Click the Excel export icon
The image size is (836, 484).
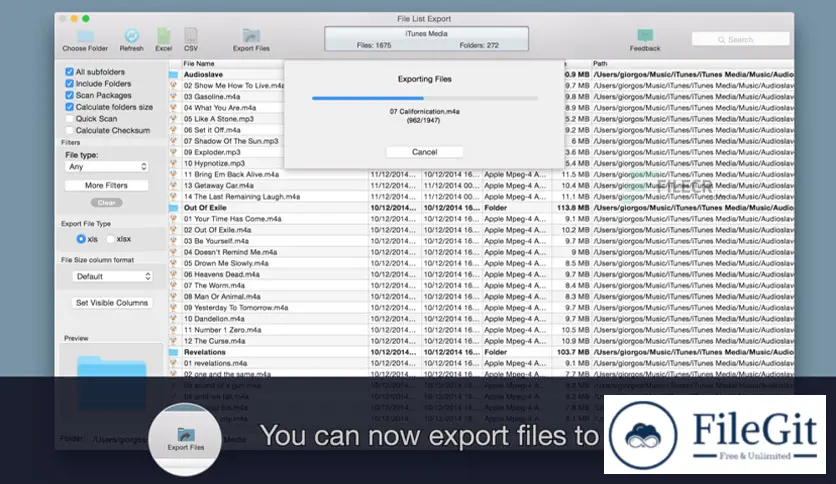click(x=164, y=36)
